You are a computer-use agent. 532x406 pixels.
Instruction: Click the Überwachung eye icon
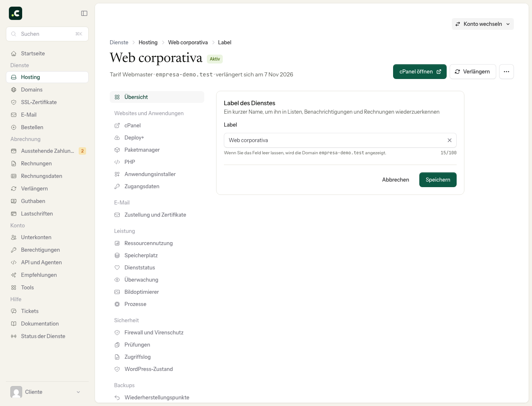(x=117, y=280)
